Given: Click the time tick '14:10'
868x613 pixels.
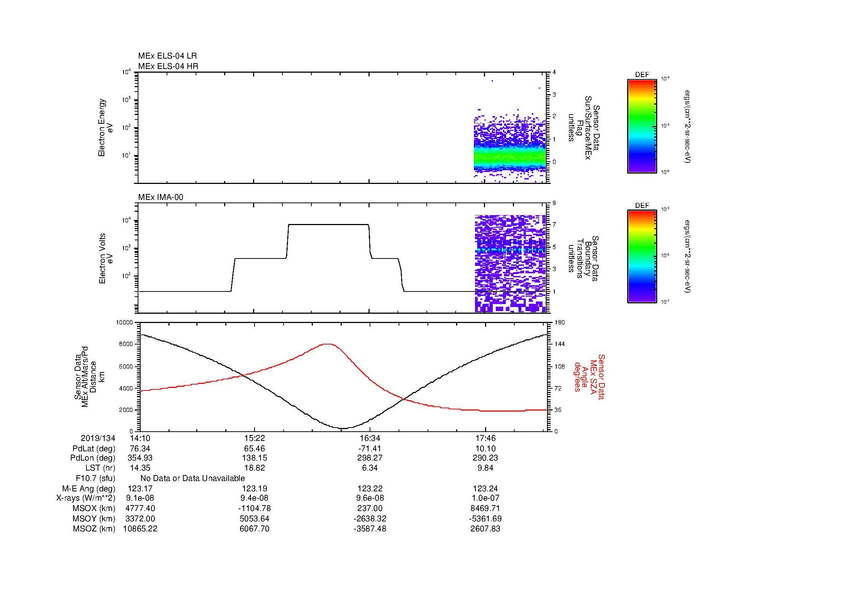Looking at the screenshot, I should [x=140, y=438].
